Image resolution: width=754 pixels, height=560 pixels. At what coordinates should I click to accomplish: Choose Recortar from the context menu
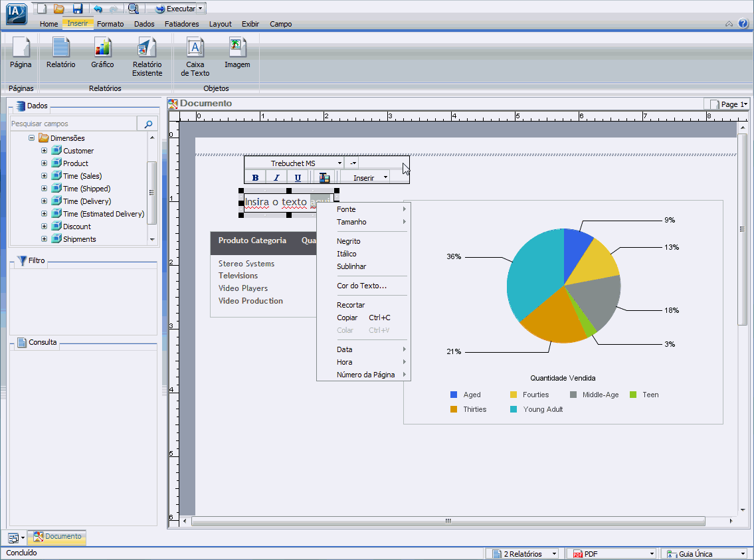363,305
